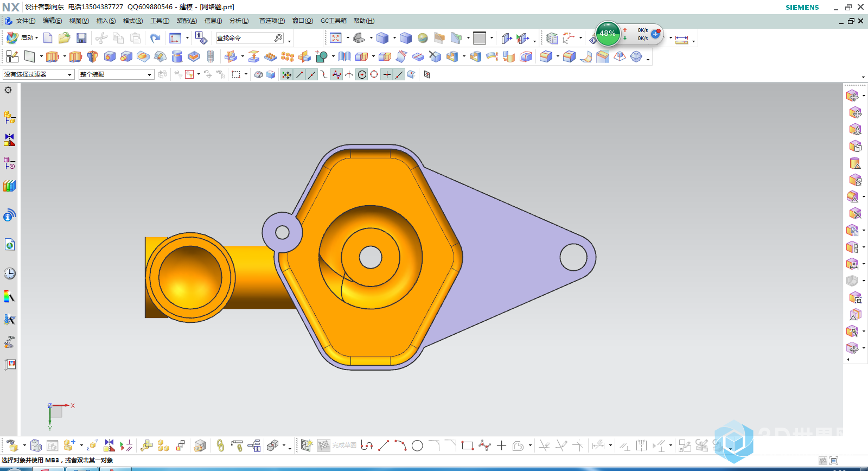Image resolution: width=868 pixels, height=471 pixels.
Task: Click the Sketch icon in the feature toolbar
Action: [x=12, y=56]
